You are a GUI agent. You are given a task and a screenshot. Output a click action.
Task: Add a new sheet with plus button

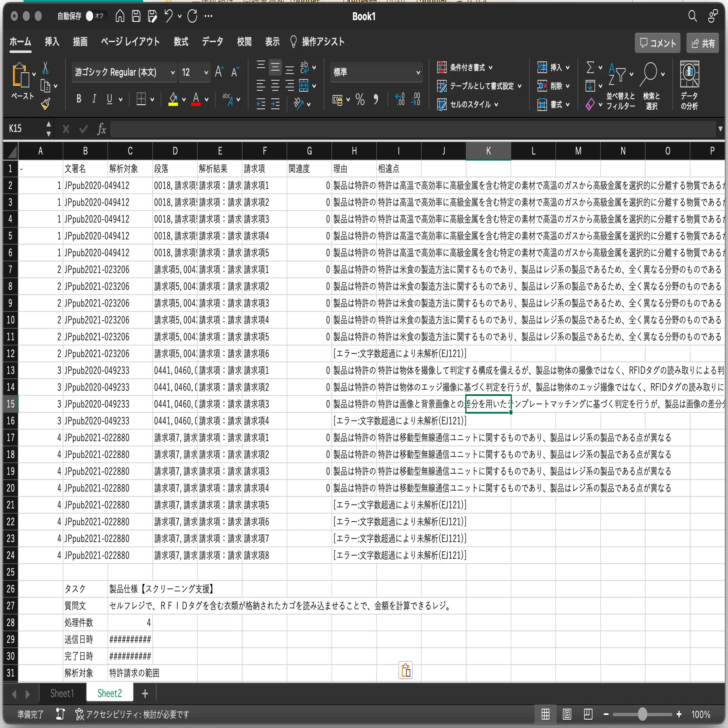coord(145,694)
